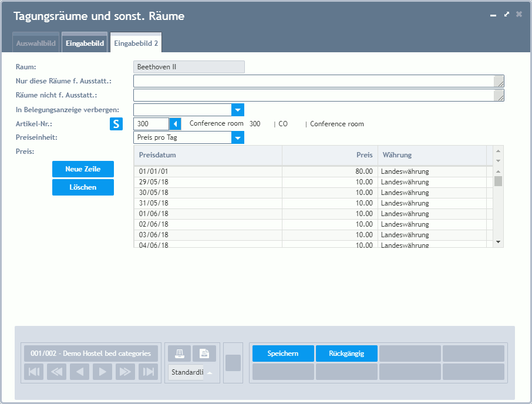This screenshot has height=404, width=532.
Task: Click the 80.00 price cell
Action: point(330,171)
